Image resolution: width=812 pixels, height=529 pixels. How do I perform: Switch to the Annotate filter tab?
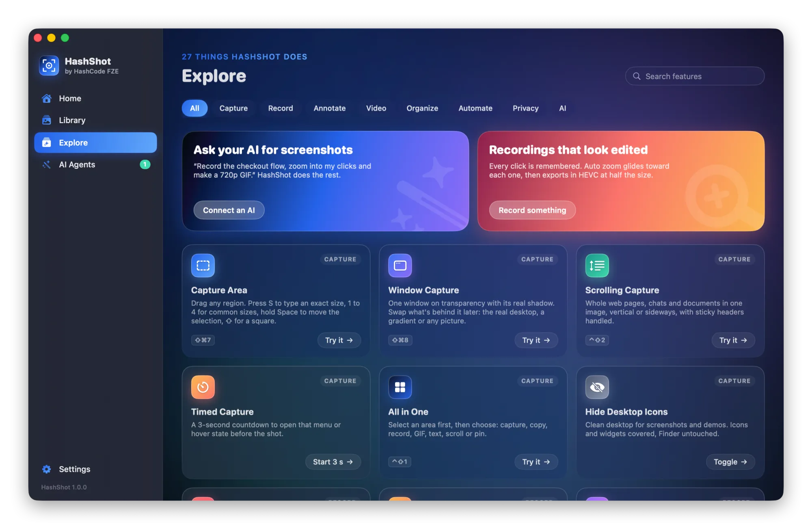(330, 108)
